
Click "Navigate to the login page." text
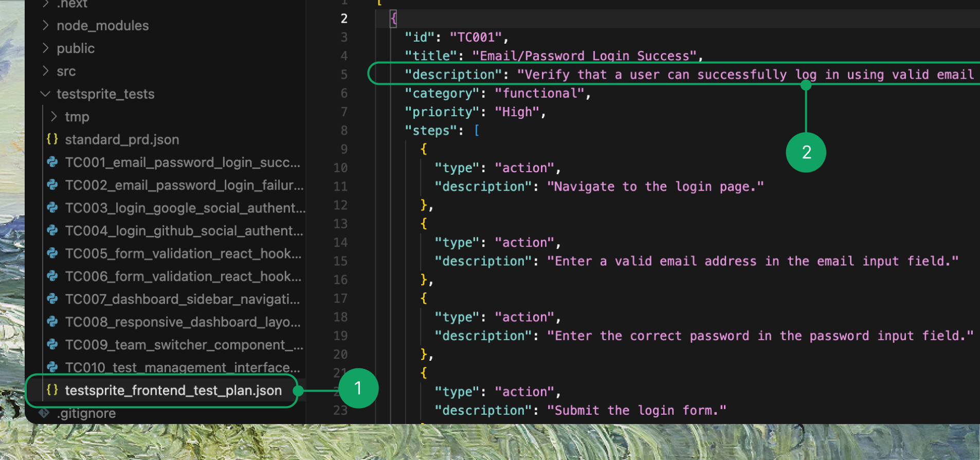(x=656, y=187)
